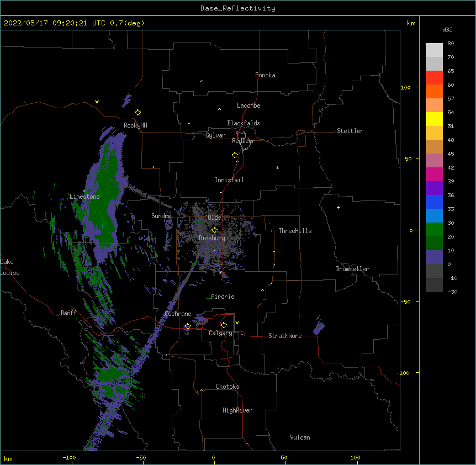
Task: Select the Airdrie label
Action: [x=223, y=297]
